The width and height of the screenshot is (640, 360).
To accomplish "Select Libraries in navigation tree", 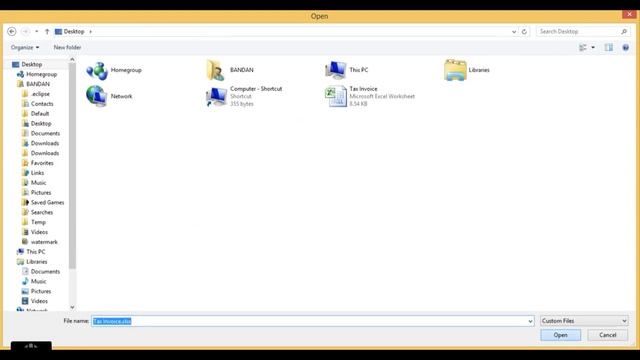I will [x=36, y=262].
